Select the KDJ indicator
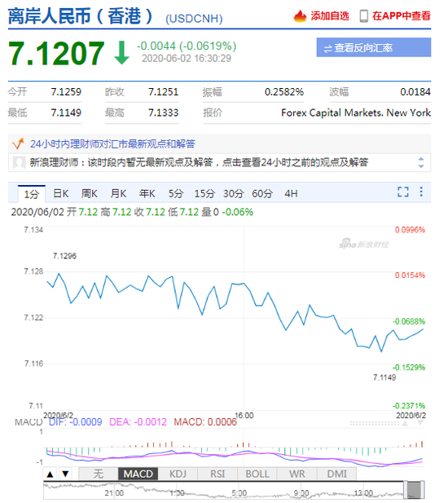Screen dimensions: 448x503 click(x=178, y=474)
